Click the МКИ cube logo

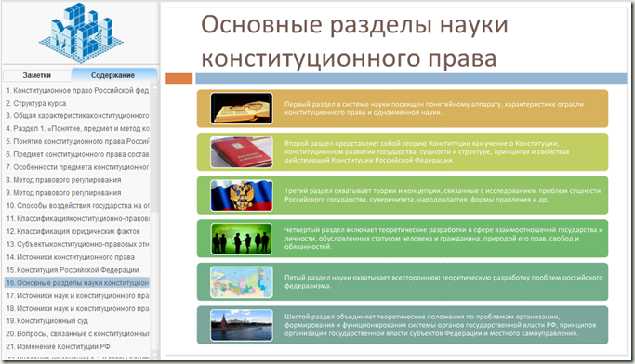[x=82, y=32]
